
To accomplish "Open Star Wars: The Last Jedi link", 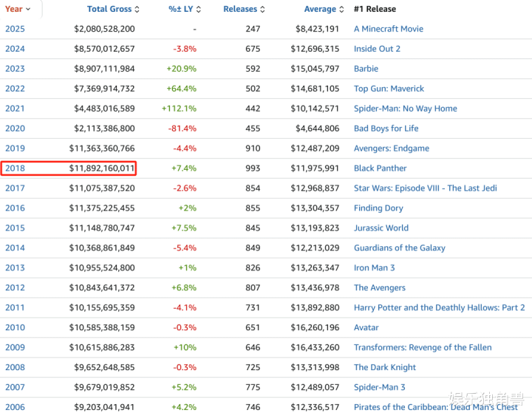I will click(426, 188).
